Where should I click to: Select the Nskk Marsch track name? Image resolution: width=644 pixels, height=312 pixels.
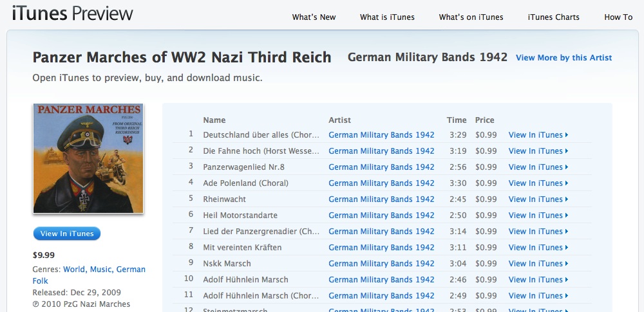click(227, 264)
